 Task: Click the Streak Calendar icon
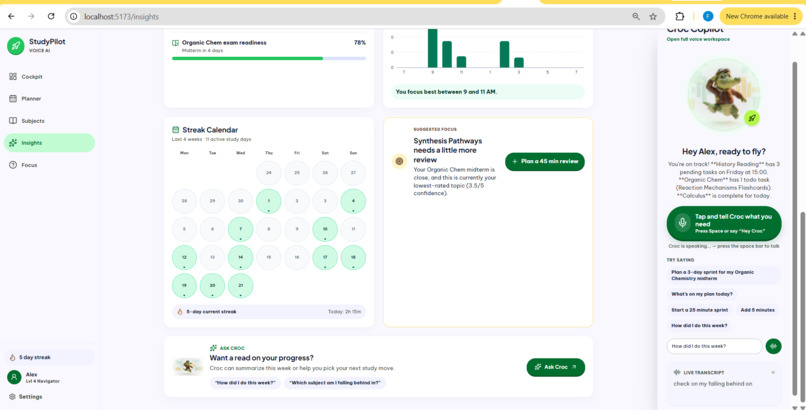(x=175, y=130)
